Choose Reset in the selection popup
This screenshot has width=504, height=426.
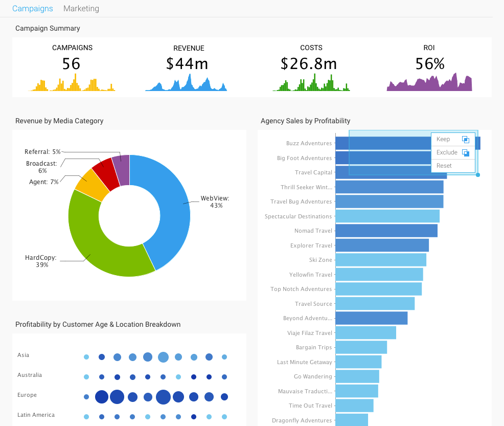(x=444, y=166)
